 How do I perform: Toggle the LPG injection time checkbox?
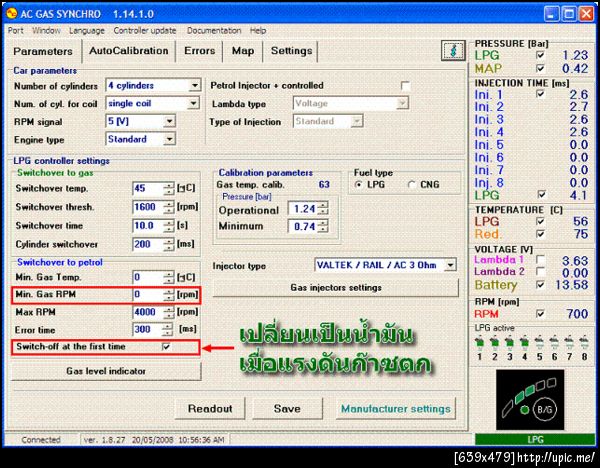(x=541, y=194)
